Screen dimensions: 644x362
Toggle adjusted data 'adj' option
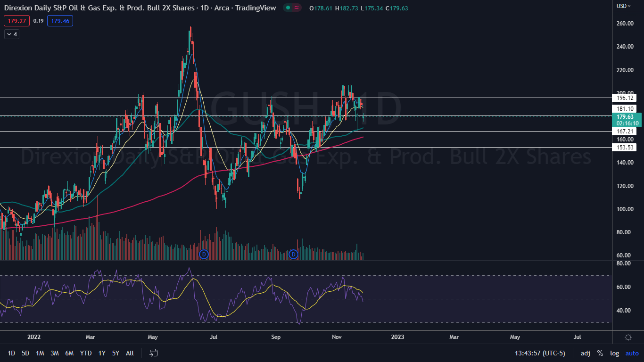click(585, 353)
